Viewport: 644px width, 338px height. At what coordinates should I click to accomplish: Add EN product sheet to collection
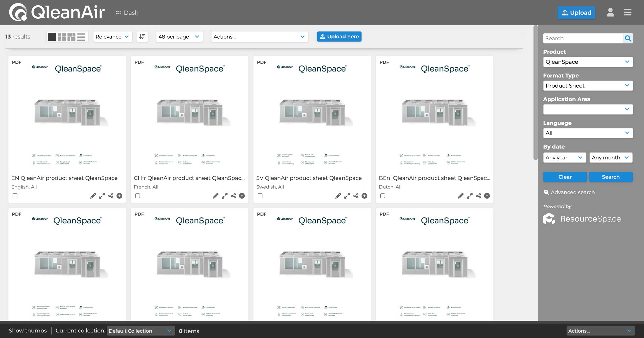coord(119,196)
